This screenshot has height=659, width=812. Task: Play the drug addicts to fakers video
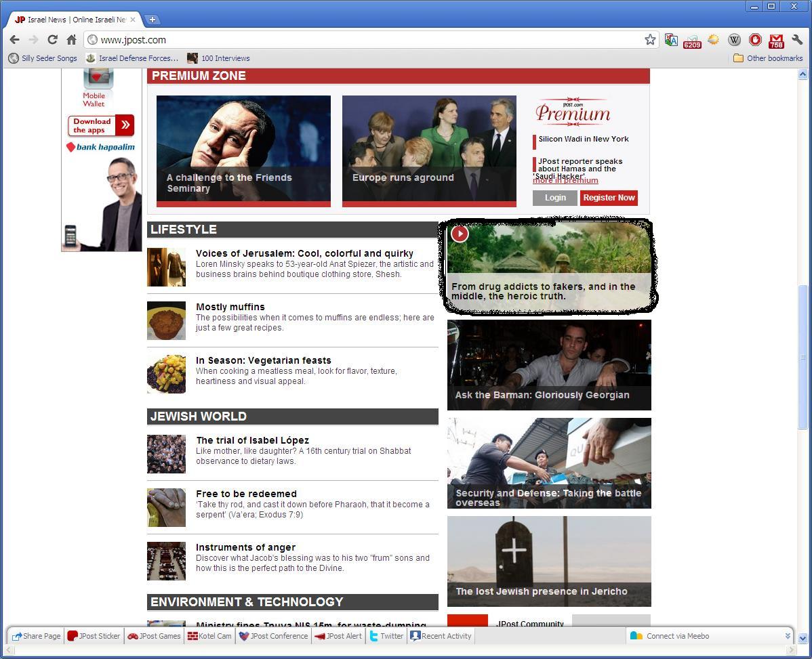[460, 234]
